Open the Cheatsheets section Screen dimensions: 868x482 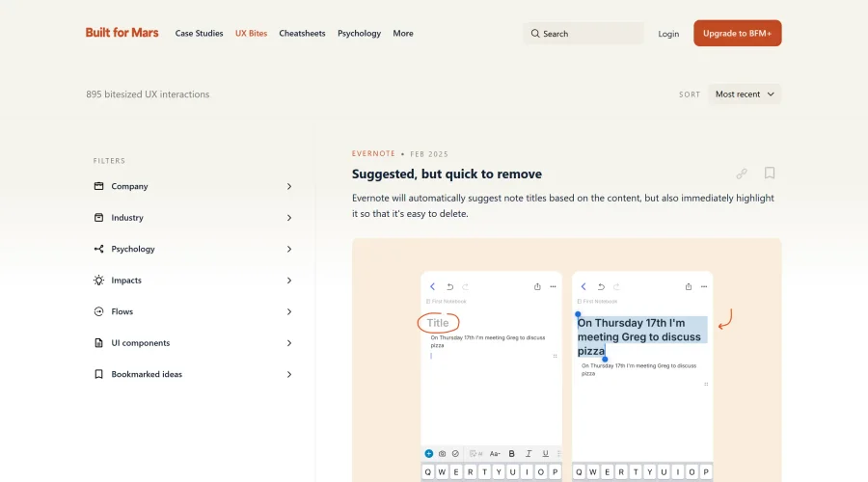(x=302, y=33)
